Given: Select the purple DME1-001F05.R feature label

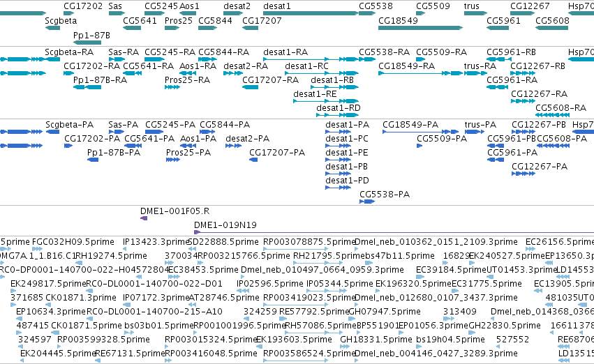Looking at the screenshot, I should click(175, 211).
